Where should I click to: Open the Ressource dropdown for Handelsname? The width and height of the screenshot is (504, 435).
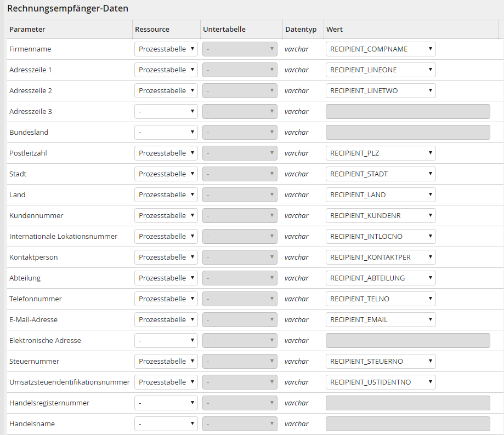click(x=166, y=424)
